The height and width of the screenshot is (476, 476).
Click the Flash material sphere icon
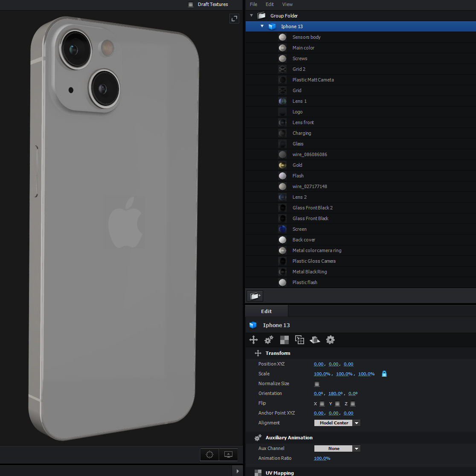tap(282, 176)
